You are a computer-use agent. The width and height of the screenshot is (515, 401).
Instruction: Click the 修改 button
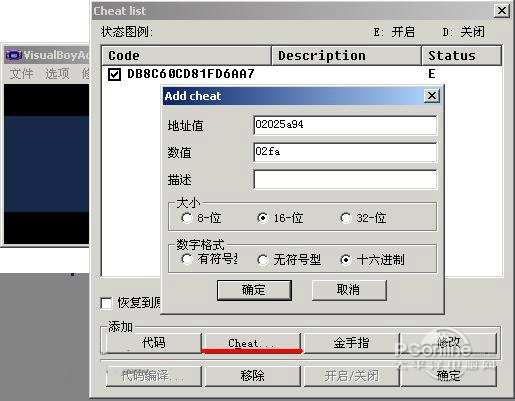[449, 343]
